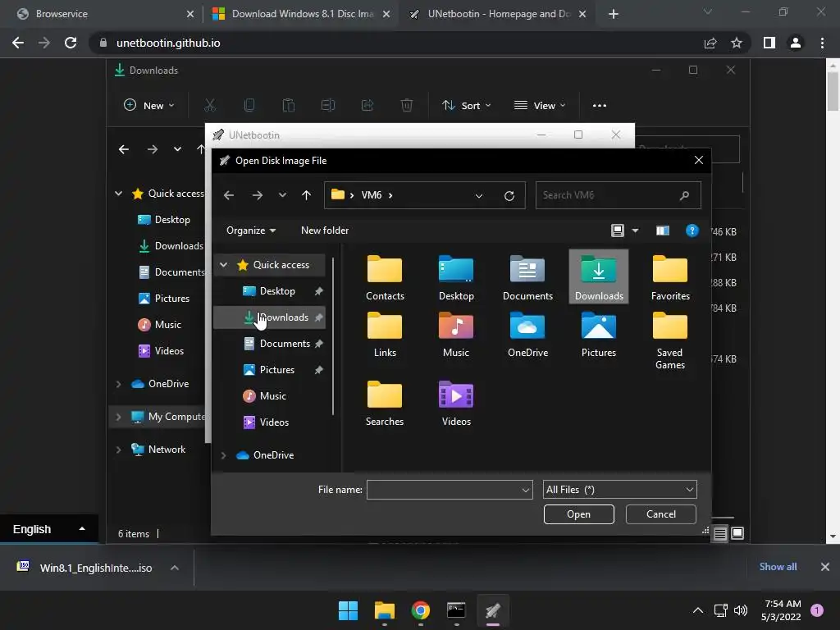Open the OneDrive folder in file list

(527, 335)
